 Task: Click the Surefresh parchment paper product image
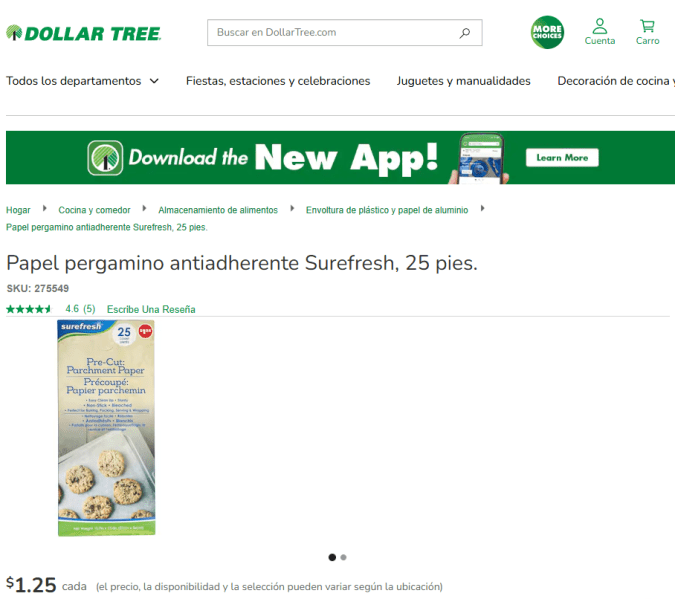point(106,428)
